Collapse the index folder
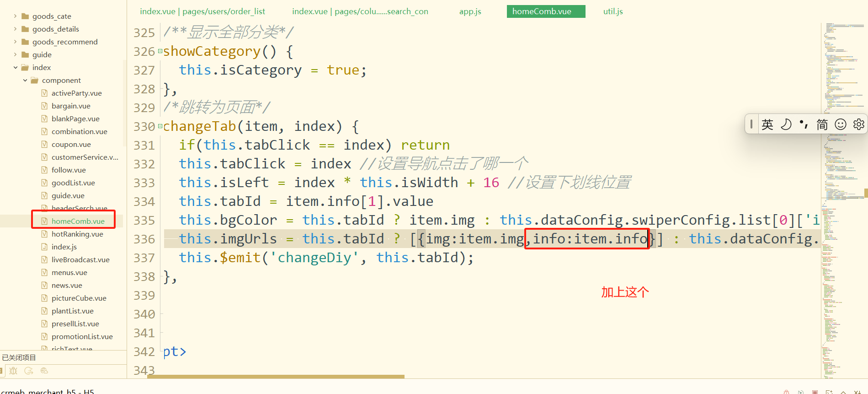This screenshot has width=868, height=394. pyautogui.click(x=15, y=67)
